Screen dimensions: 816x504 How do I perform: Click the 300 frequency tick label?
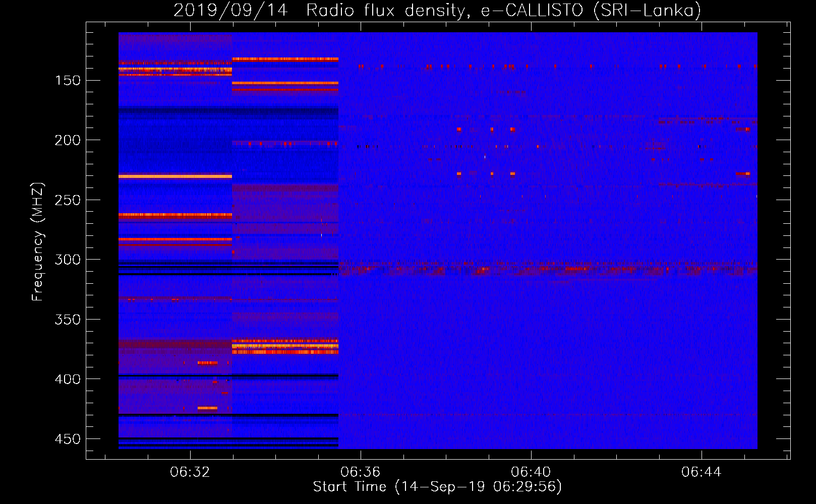click(68, 260)
